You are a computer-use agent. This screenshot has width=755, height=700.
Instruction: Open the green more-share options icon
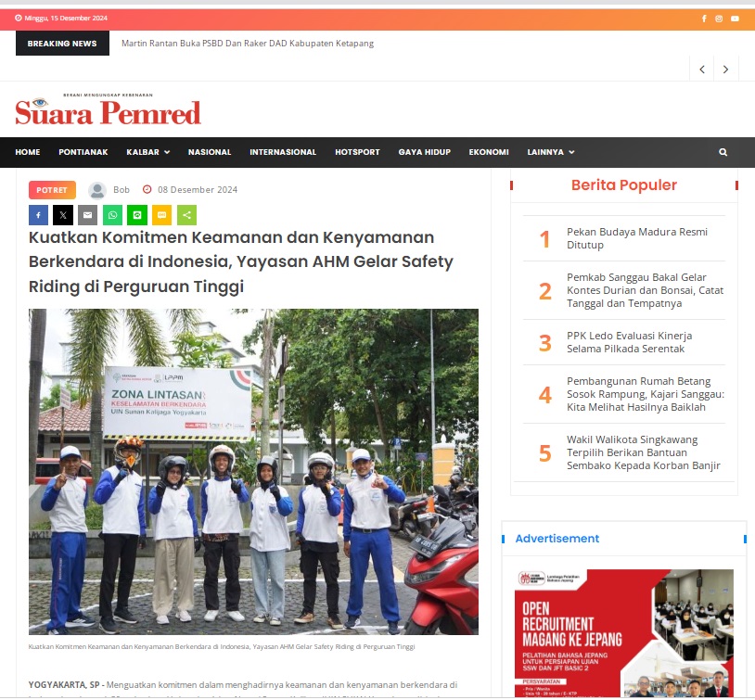click(186, 215)
